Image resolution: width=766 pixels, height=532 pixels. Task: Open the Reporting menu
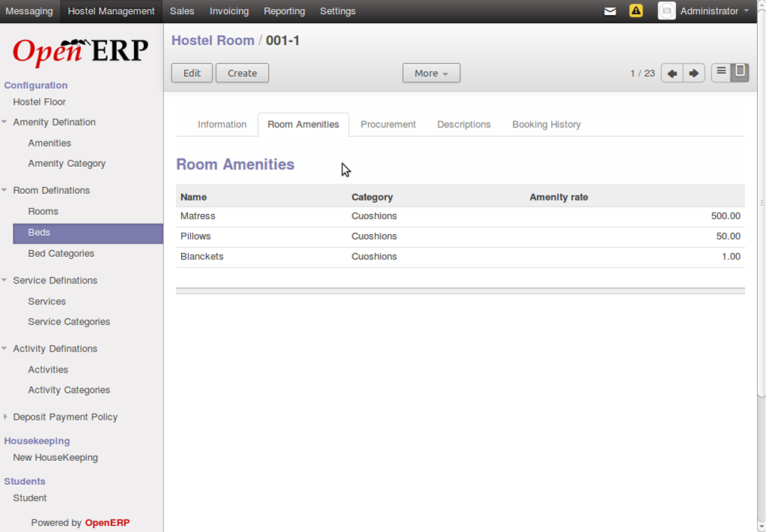click(285, 10)
